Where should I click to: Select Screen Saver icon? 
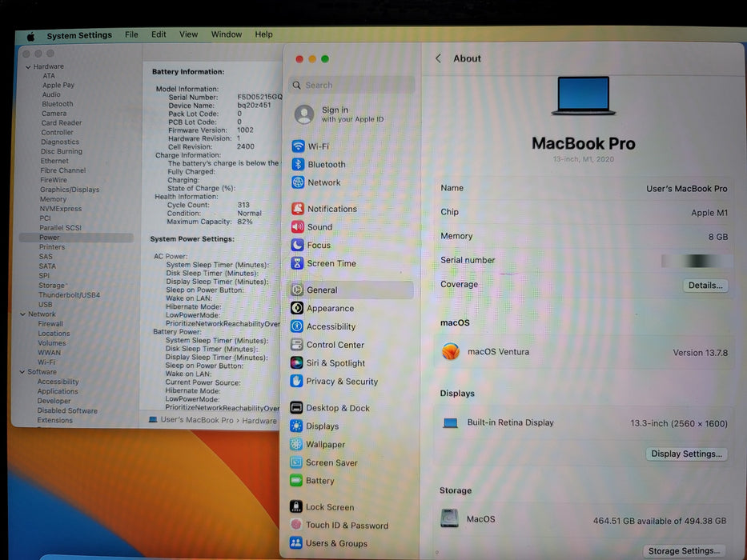point(296,462)
